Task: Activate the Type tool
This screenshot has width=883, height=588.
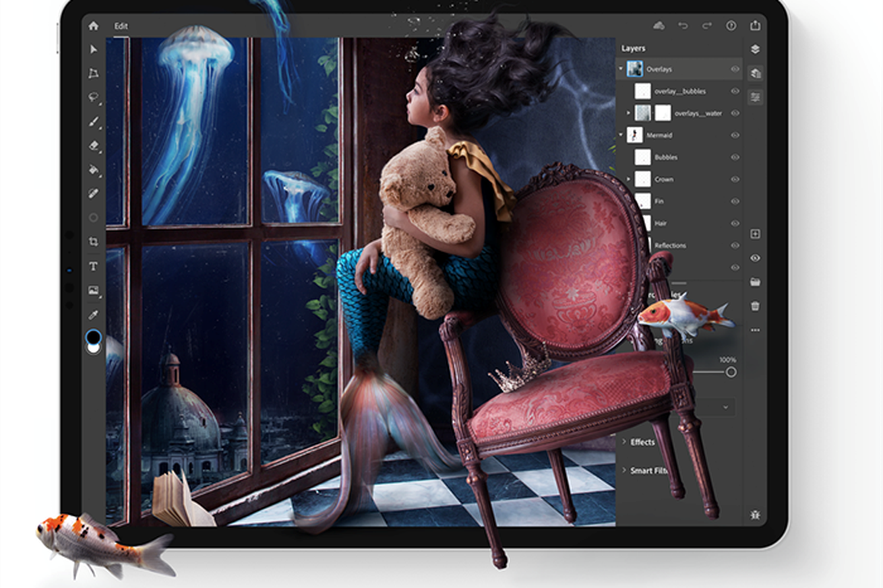Action: 94,266
